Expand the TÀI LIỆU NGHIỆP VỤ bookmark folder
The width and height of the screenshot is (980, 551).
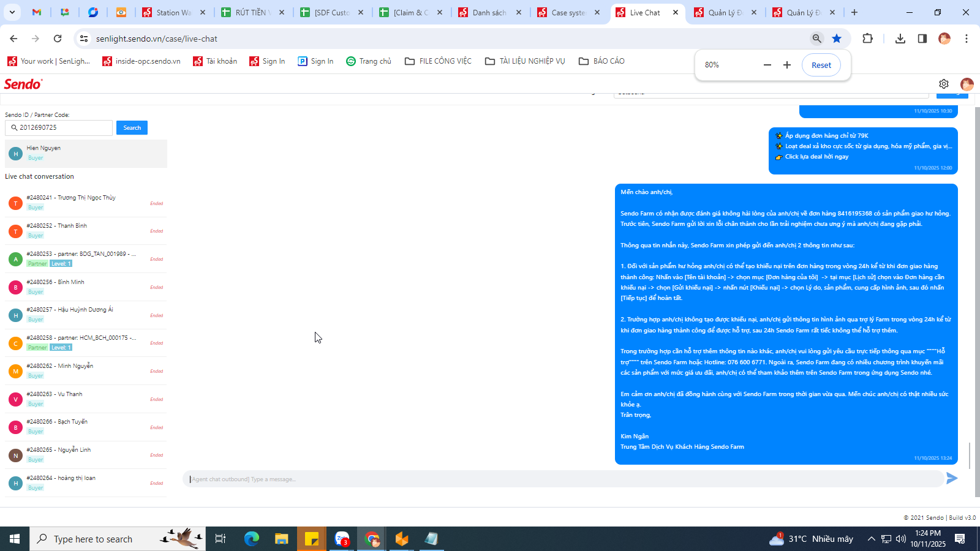(x=525, y=61)
